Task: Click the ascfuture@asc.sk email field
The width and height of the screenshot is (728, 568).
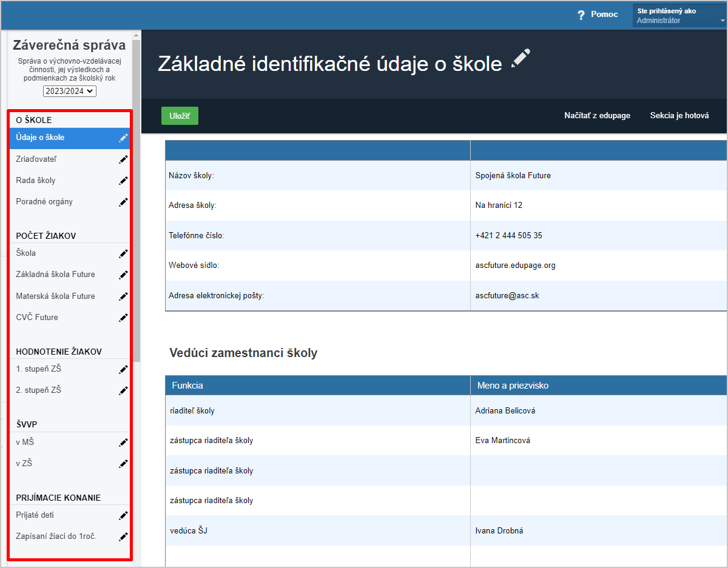Action: (x=599, y=296)
